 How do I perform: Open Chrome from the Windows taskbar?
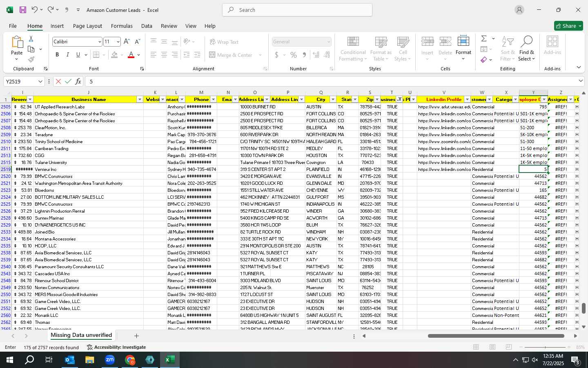(130, 360)
